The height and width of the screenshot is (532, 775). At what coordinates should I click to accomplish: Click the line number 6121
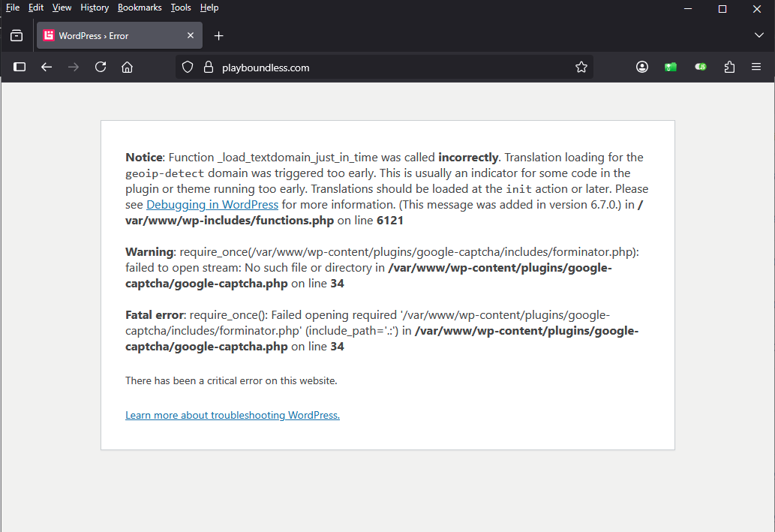[390, 221]
